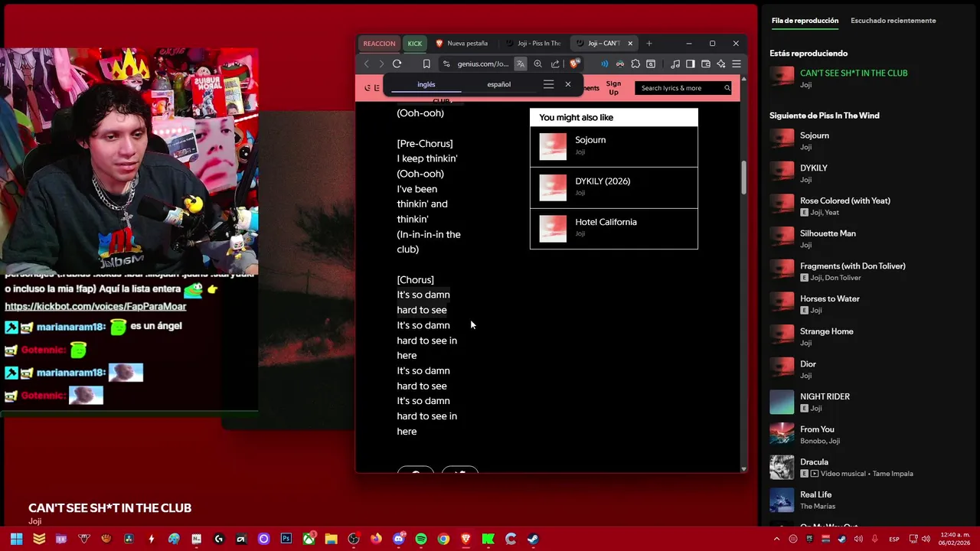Click the [Pre-Chorus] lyrics heading
980x551 pixels.
click(425, 143)
